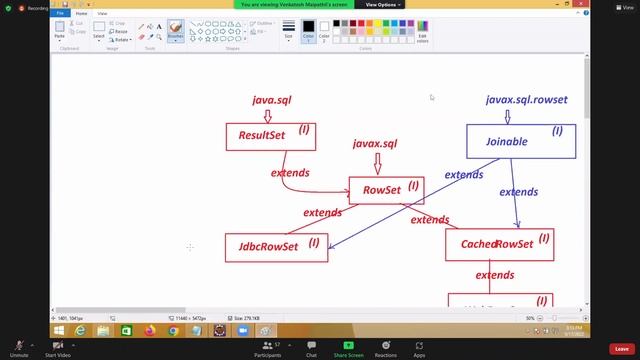Pick the green color from the palette
The height and width of the screenshot is (360, 640).
click(x=386, y=23)
